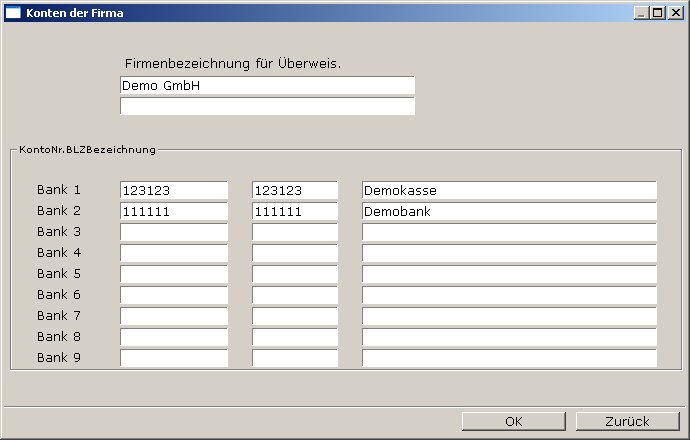This screenshot has height=440, width=690.
Task: Select the empty second company name field
Action: click(x=267, y=106)
